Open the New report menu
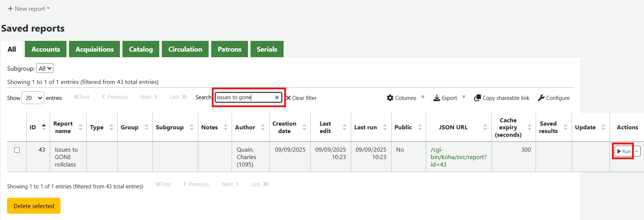644x220 pixels. click(x=29, y=9)
